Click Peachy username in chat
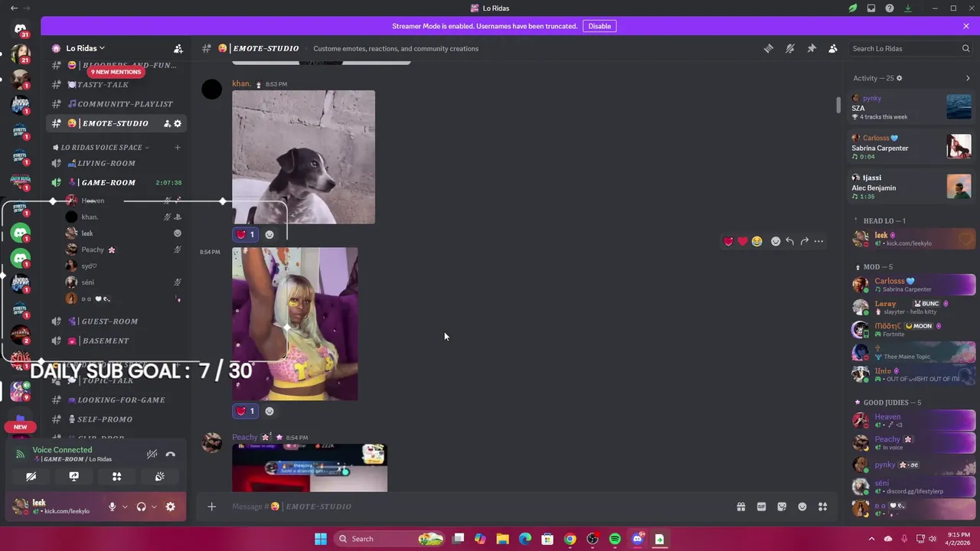This screenshot has height=551, width=980. tap(245, 437)
